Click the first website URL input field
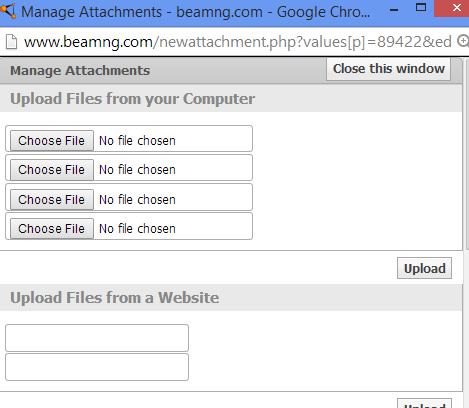The height and width of the screenshot is (408, 469). tap(97, 338)
